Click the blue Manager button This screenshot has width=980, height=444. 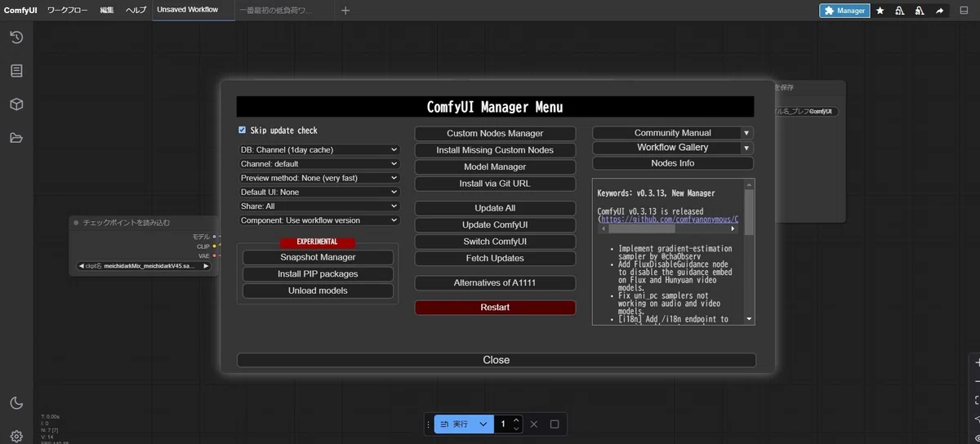(844, 11)
